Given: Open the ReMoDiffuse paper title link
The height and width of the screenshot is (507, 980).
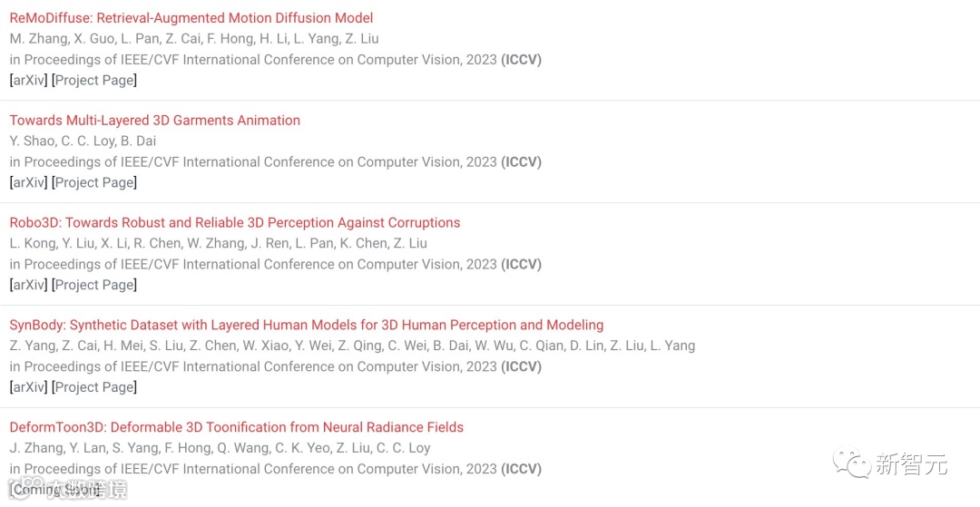Looking at the screenshot, I should coord(191,17).
